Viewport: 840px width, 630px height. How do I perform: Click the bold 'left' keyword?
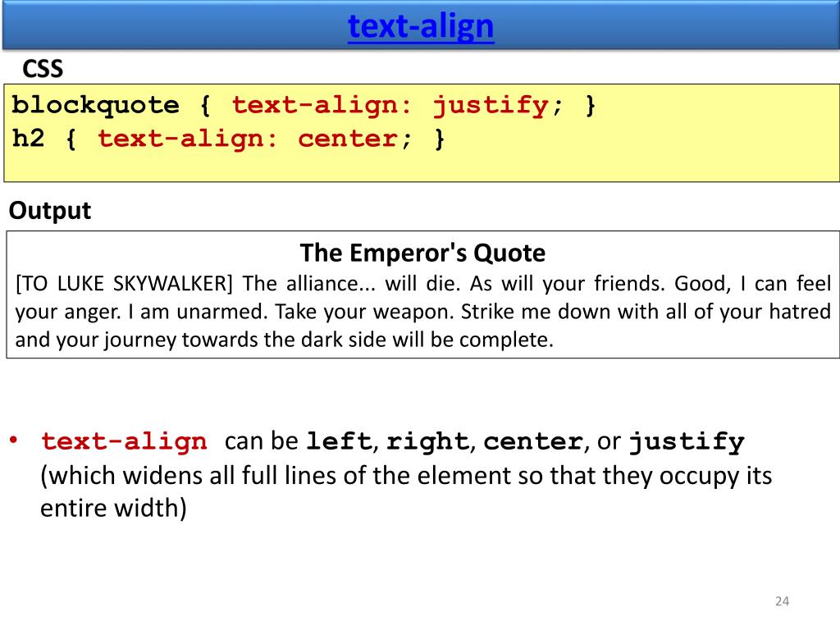point(339,441)
